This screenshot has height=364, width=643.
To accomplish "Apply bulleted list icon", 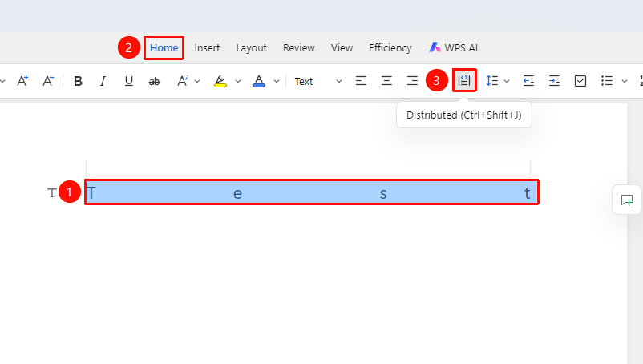I will tap(606, 81).
